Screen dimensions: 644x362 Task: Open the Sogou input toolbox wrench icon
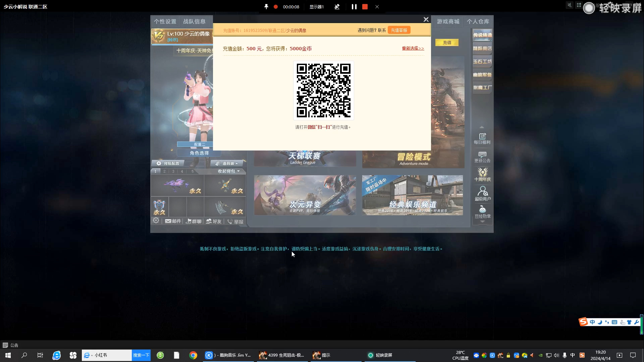637,322
